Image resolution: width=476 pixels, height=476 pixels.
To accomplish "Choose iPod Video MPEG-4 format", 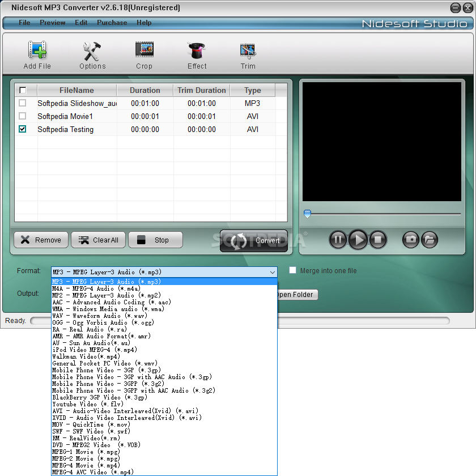I will (x=164, y=350).
